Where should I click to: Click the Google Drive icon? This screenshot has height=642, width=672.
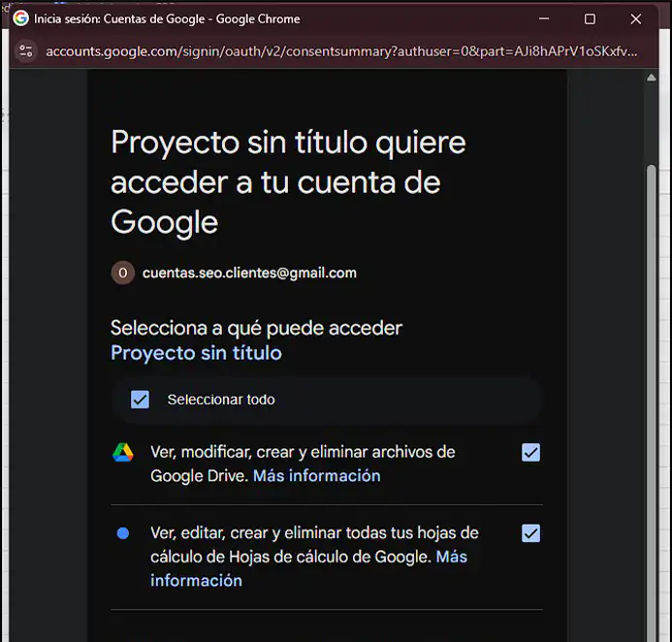tap(123, 453)
